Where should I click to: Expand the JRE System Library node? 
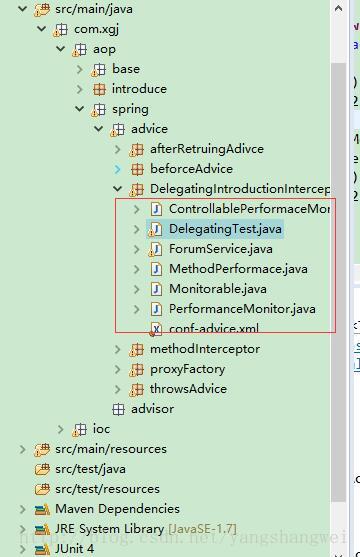click(x=23, y=529)
